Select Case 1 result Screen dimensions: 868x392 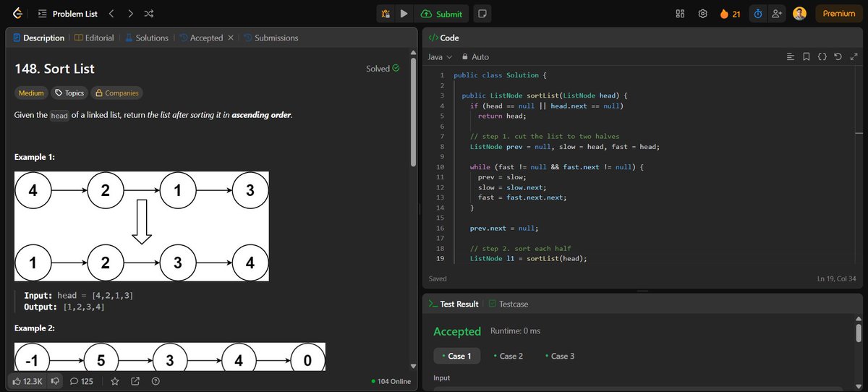pyautogui.click(x=456, y=356)
